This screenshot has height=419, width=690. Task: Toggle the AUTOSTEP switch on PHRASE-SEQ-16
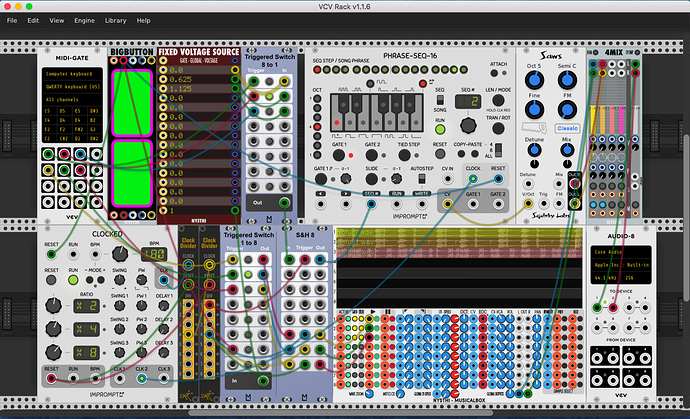pos(422,179)
